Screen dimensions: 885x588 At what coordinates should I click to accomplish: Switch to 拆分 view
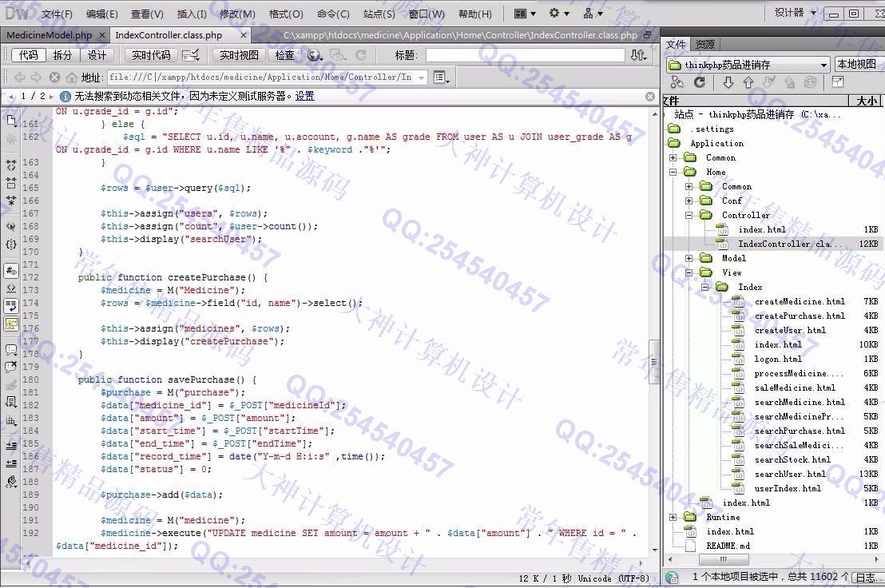point(62,55)
